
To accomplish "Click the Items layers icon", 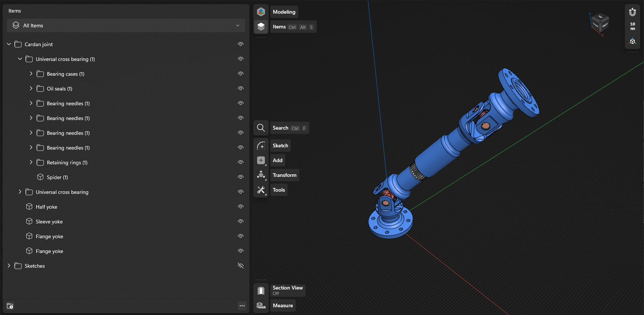I will pos(261,27).
